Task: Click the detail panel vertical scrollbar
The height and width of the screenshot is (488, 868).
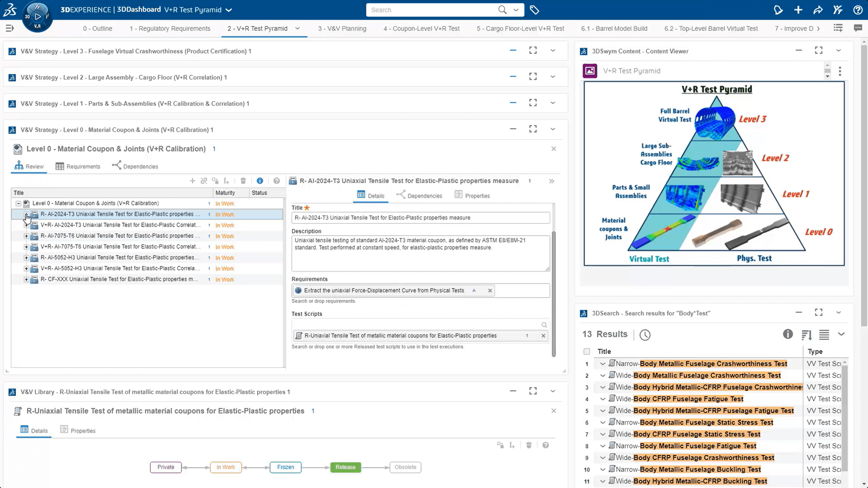Action: click(554, 295)
